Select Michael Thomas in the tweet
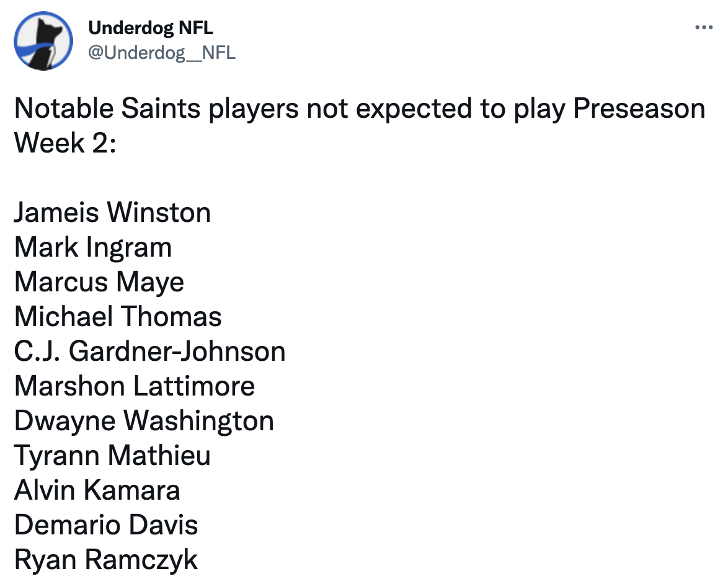The width and height of the screenshot is (728, 584). [x=118, y=317]
